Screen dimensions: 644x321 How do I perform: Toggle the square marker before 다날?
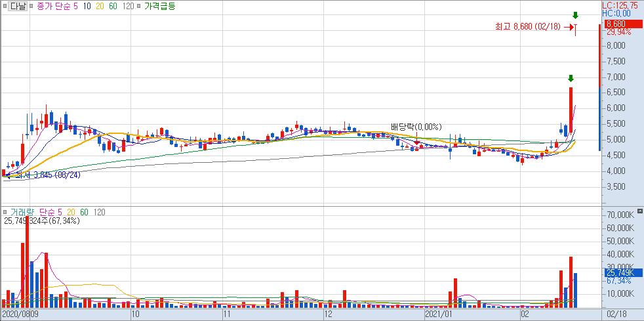[x=4, y=6]
